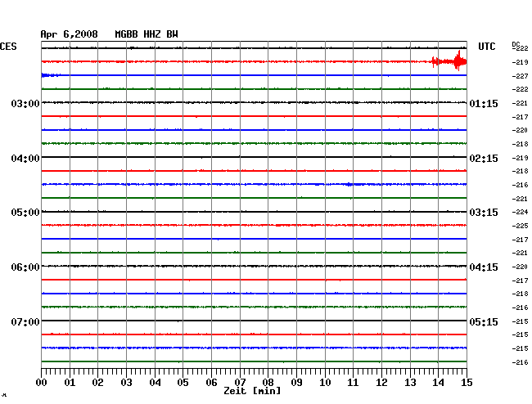Select the 09 minute axis label
The height and width of the screenshot is (404, 532).
tap(296, 382)
